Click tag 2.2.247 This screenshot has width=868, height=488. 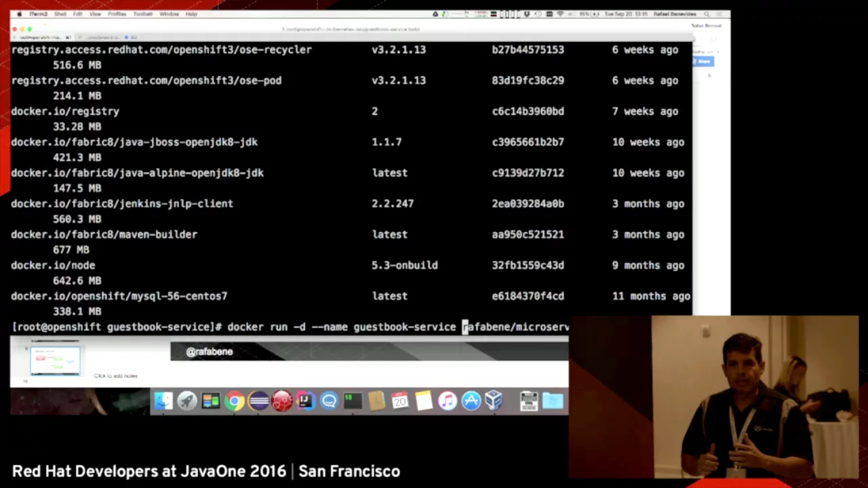tap(392, 203)
